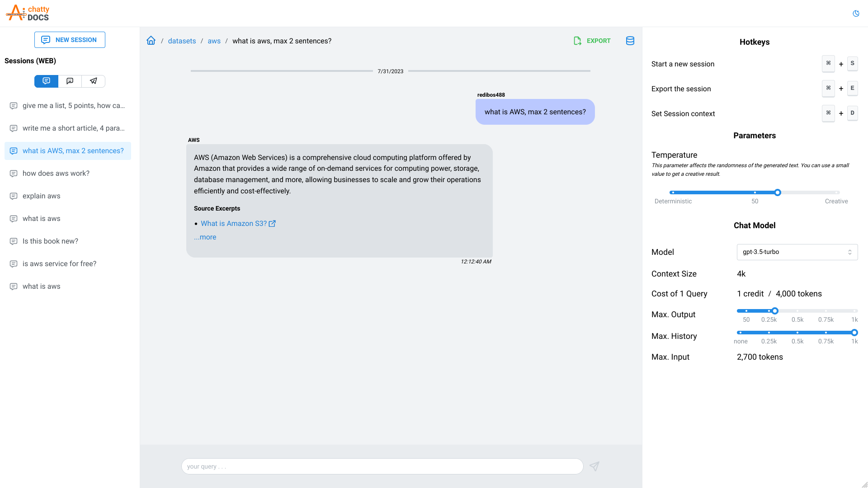Click the Chatty Docs logo
This screenshot has width=868, height=488.
(28, 13)
